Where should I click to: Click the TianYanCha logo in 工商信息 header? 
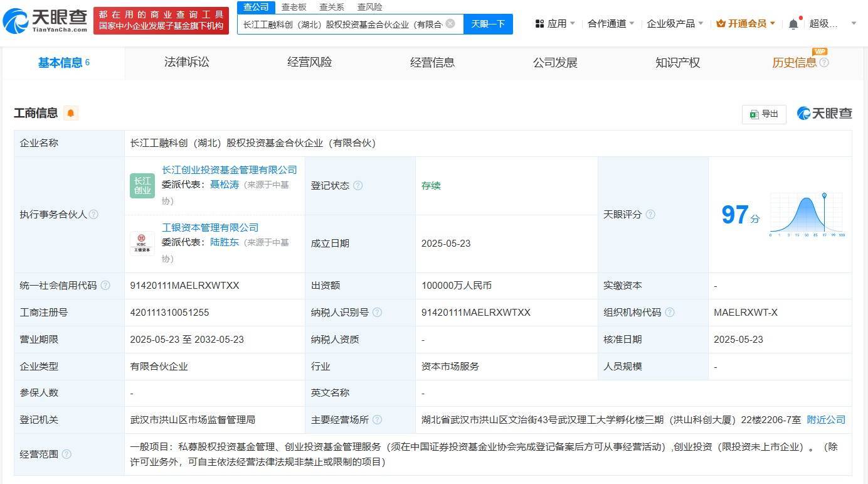pyautogui.click(x=824, y=114)
